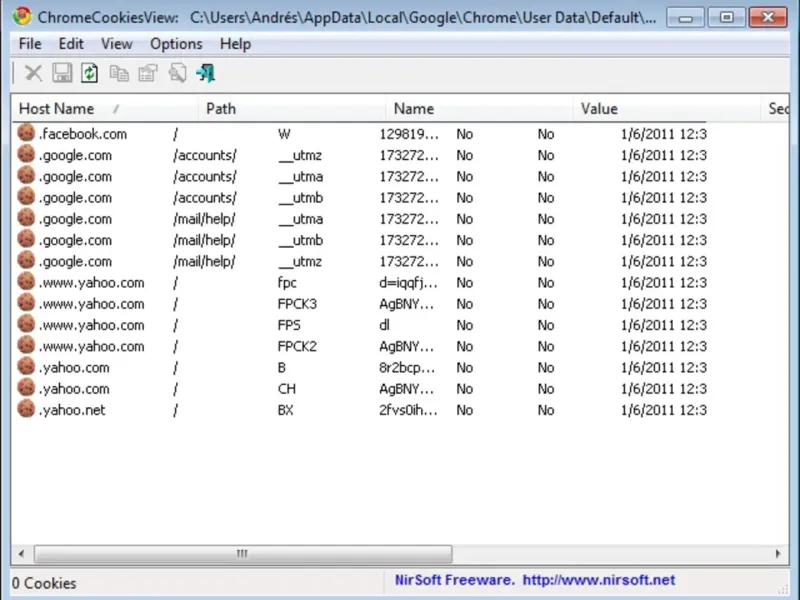Click the BX cookie name
Image resolution: width=800 pixels, height=600 pixels.
point(285,410)
